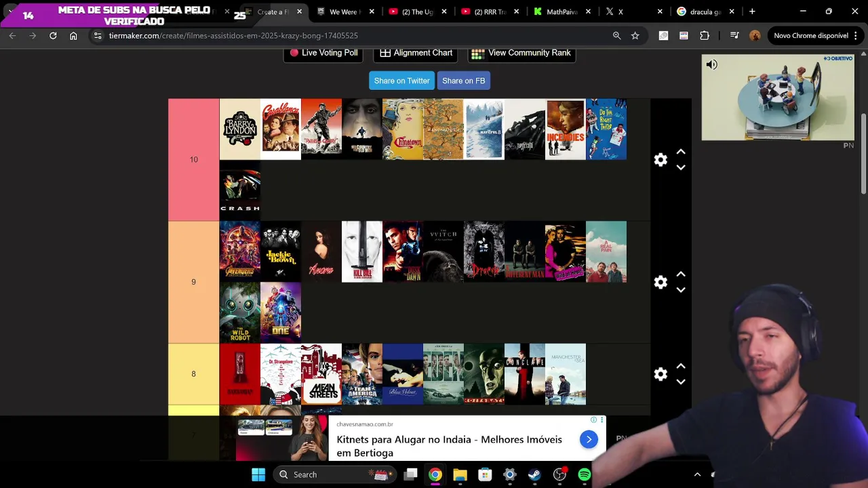Share tier list on Twitter
The width and height of the screenshot is (868, 488).
(x=401, y=81)
